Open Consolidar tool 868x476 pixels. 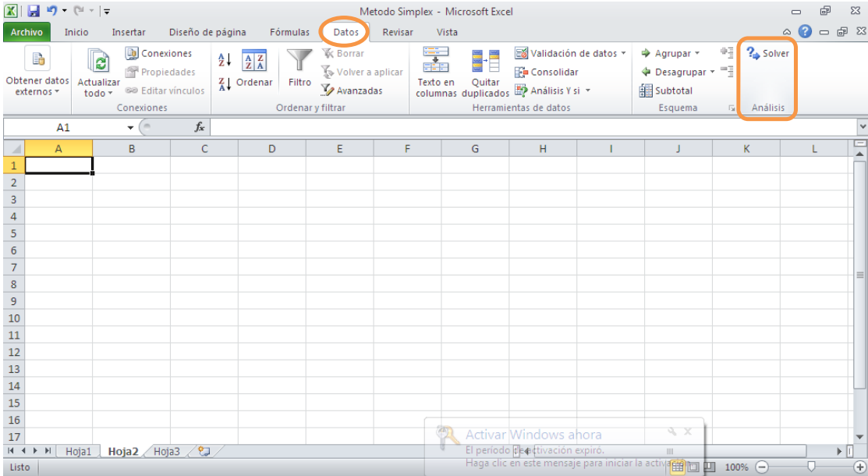click(x=547, y=72)
